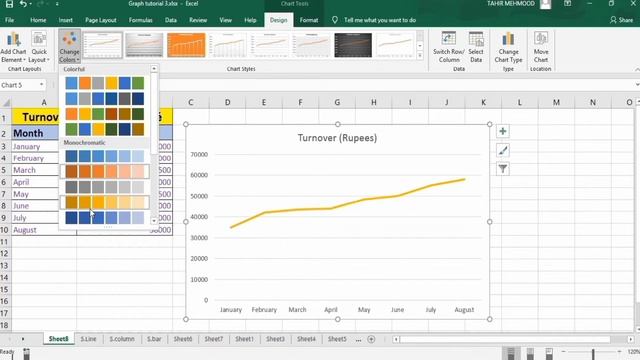Click the Undo arrow icon
This screenshot has width=640, height=360.
coord(24,4)
